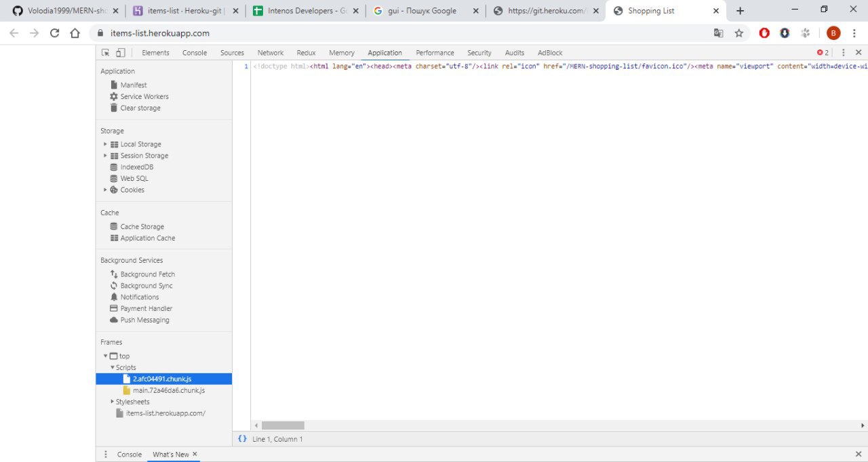
Task: Click the horizontal scrollbar thumb in source view
Action: pyautogui.click(x=283, y=425)
